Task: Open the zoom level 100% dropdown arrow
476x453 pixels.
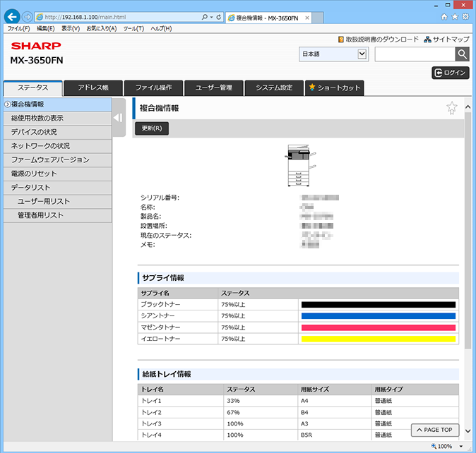Action: [x=461, y=446]
